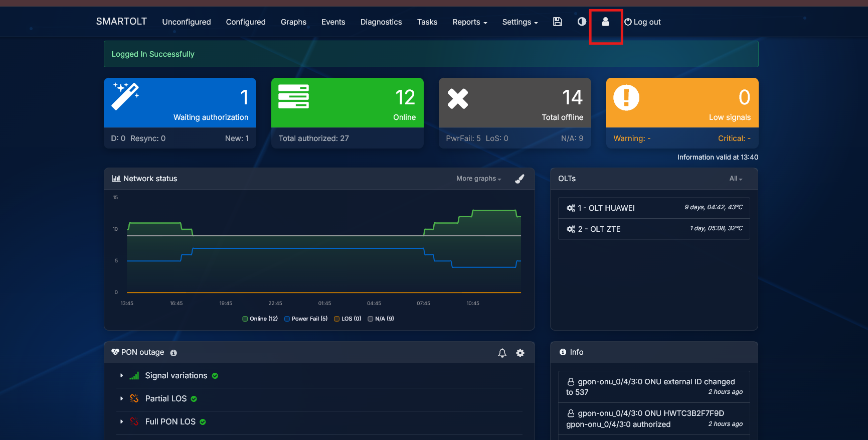Open the user profile icon in navbar
The height and width of the screenshot is (440, 868).
click(605, 22)
